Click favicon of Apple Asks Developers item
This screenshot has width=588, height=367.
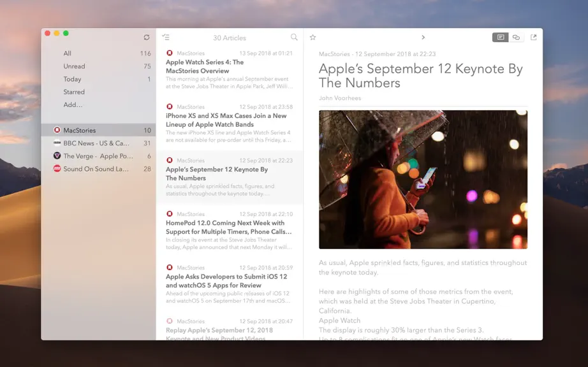pos(170,268)
